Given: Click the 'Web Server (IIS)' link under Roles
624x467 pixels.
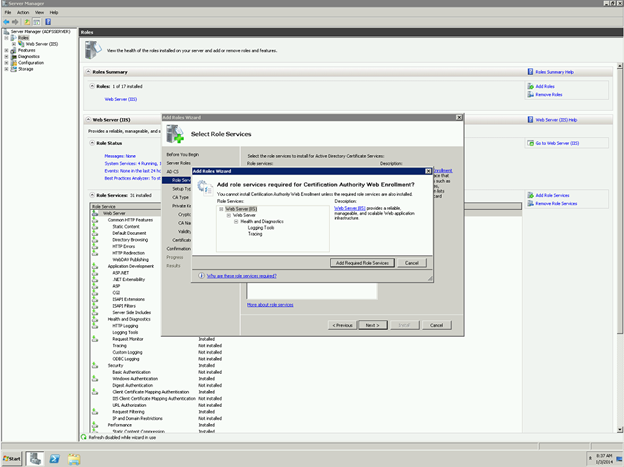Looking at the screenshot, I should [x=121, y=99].
